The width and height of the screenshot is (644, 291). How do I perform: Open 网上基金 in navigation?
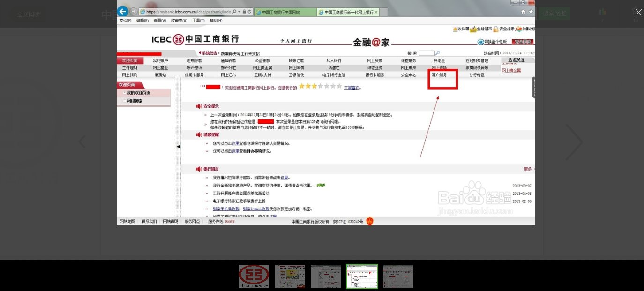(160, 68)
